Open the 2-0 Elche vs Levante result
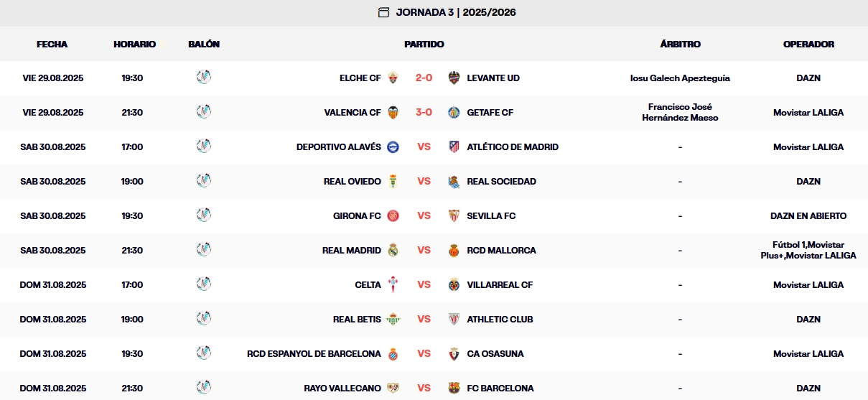This screenshot has width=868, height=400. point(424,78)
